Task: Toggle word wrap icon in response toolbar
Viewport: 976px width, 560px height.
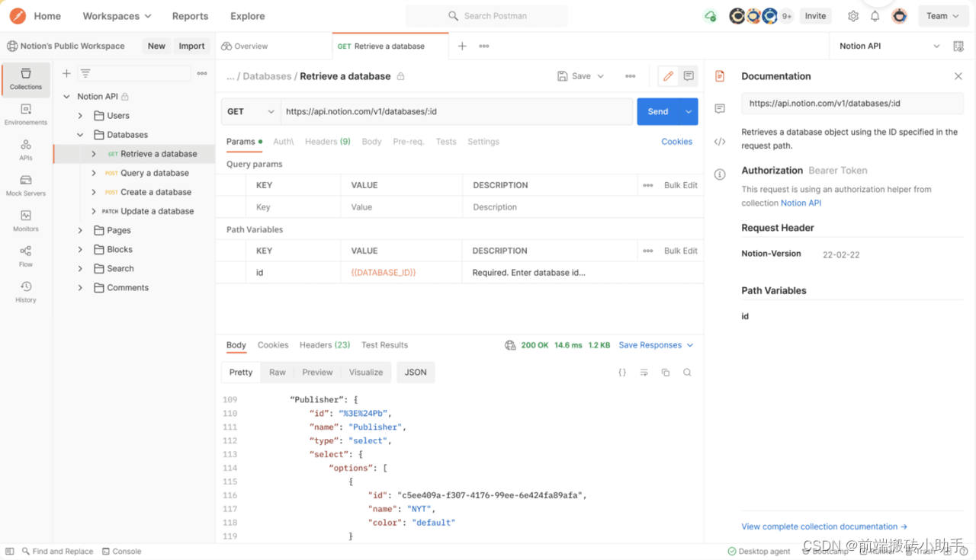Action: point(644,373)
